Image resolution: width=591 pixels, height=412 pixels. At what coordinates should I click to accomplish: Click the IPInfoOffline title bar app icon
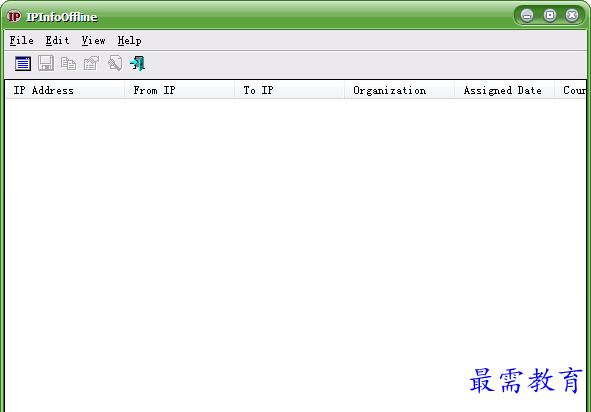point(14,16)
